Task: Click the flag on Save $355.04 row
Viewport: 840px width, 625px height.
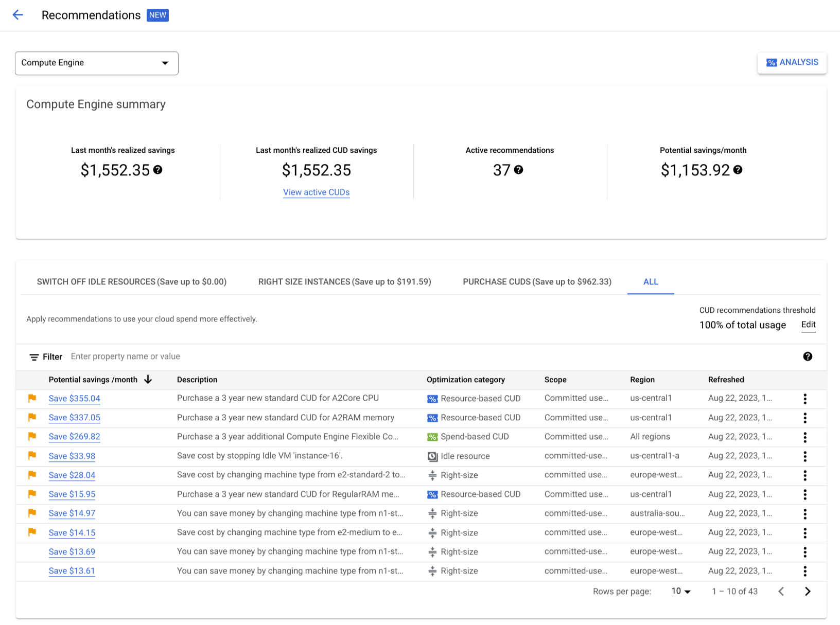Action: pyautogui.click(x=32, y=398)
